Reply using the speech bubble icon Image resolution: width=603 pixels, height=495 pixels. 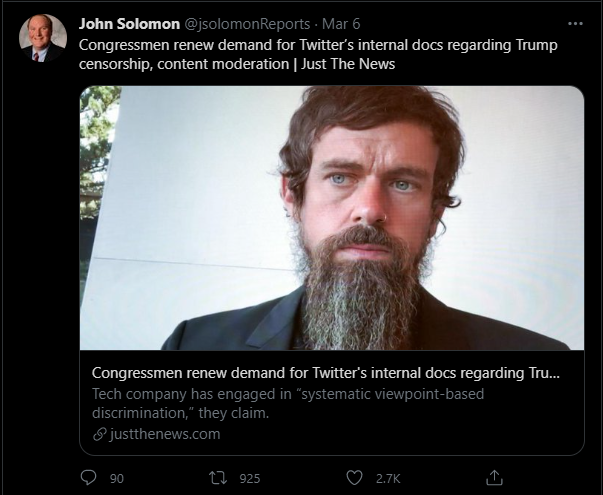(x=89, y=478)
